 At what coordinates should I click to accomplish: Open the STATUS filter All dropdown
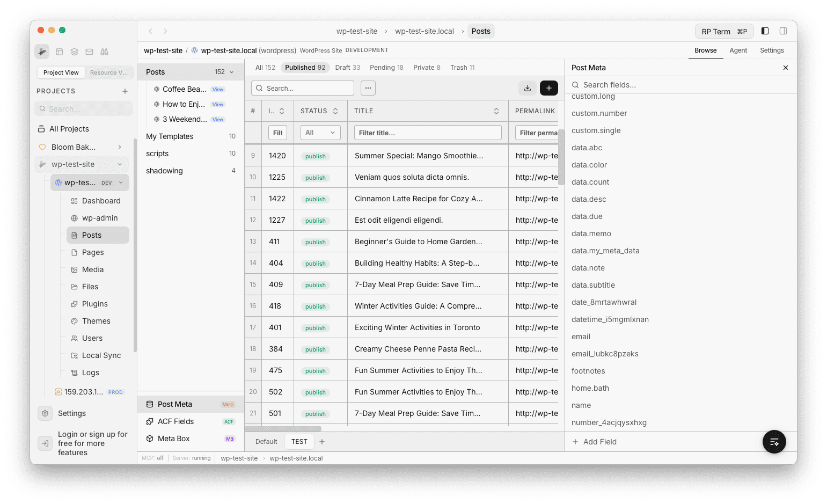point(320,132)
